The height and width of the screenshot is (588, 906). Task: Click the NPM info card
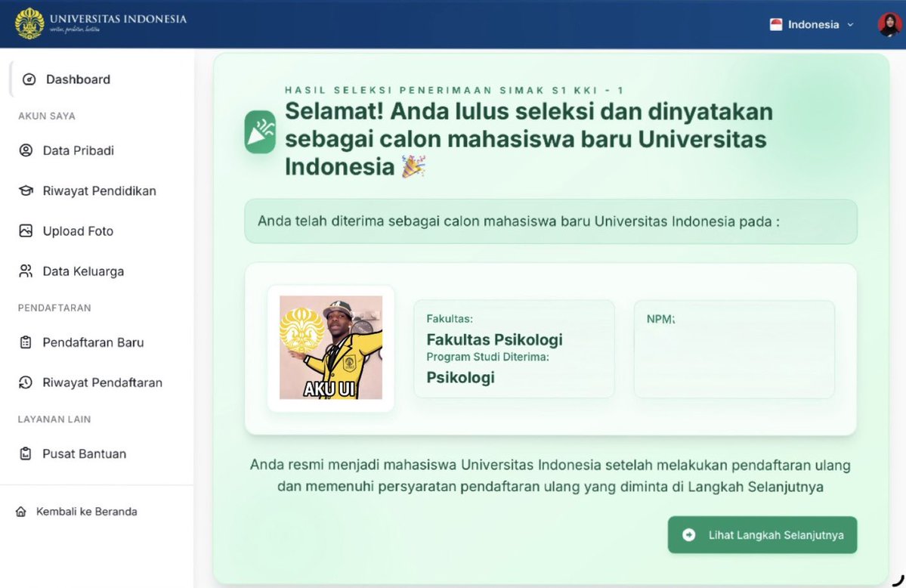click(x=734, y=348)
